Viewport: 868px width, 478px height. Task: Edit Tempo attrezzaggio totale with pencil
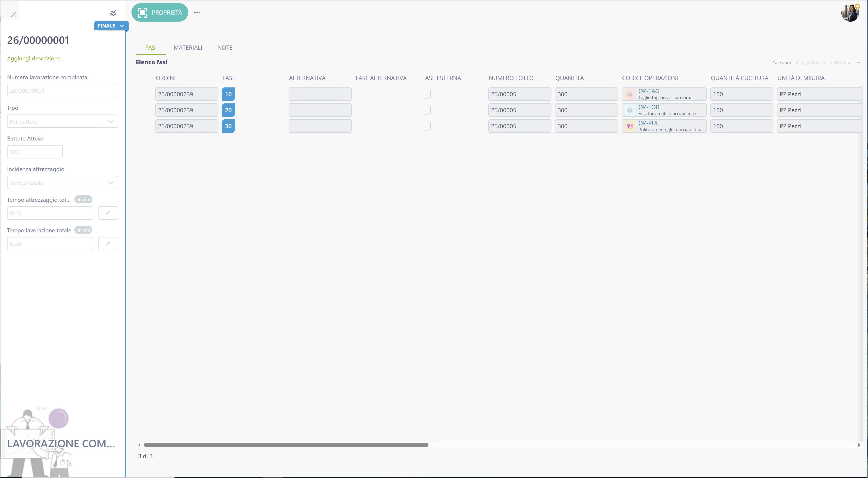click(108, 213)
